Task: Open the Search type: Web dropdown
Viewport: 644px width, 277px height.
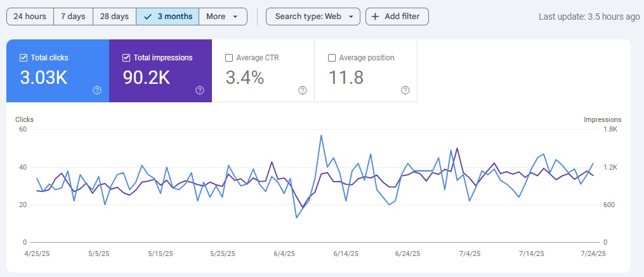Action: pyautogui.click(x=313, y=17)
